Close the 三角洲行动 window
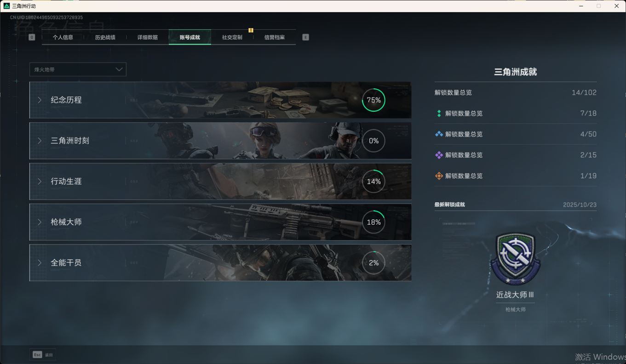The image size is (626, 364). point(617,6)
